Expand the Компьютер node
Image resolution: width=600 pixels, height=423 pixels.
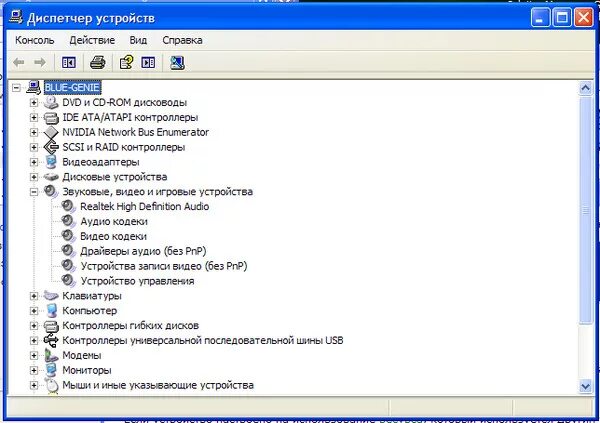(x=34, y=311)
